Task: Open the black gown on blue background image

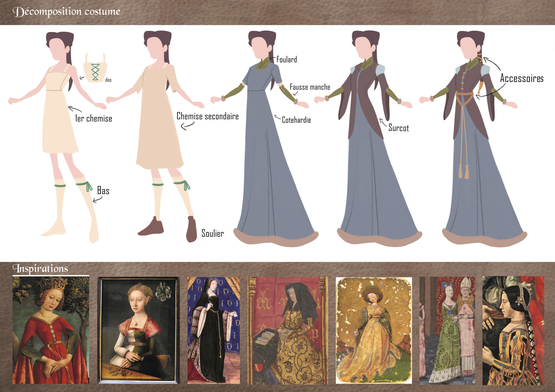Action: coord(214,330)
